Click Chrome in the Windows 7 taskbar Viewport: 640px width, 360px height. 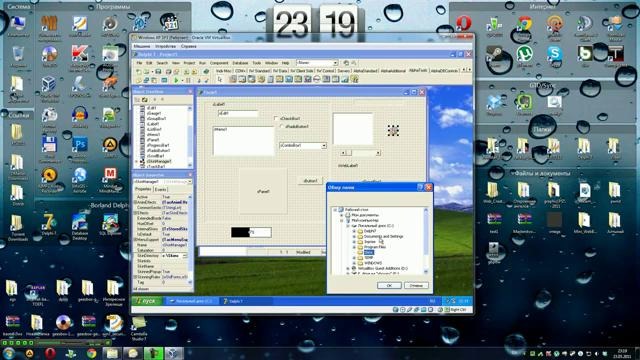[x=91, y=353]
